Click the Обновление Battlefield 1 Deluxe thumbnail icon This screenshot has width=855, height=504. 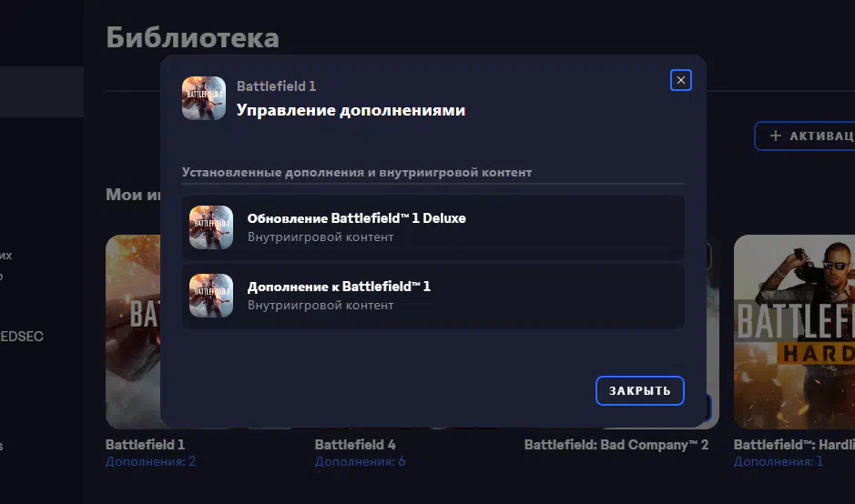[211, 227]
